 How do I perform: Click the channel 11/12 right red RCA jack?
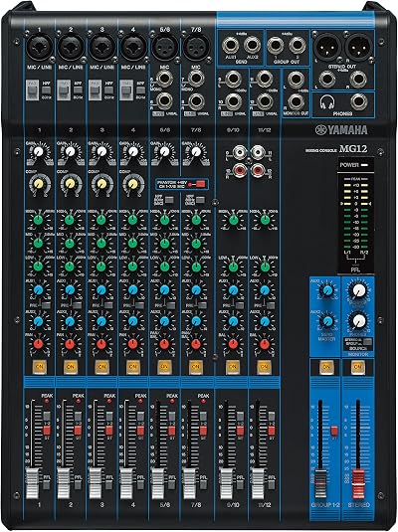point(258,169)
